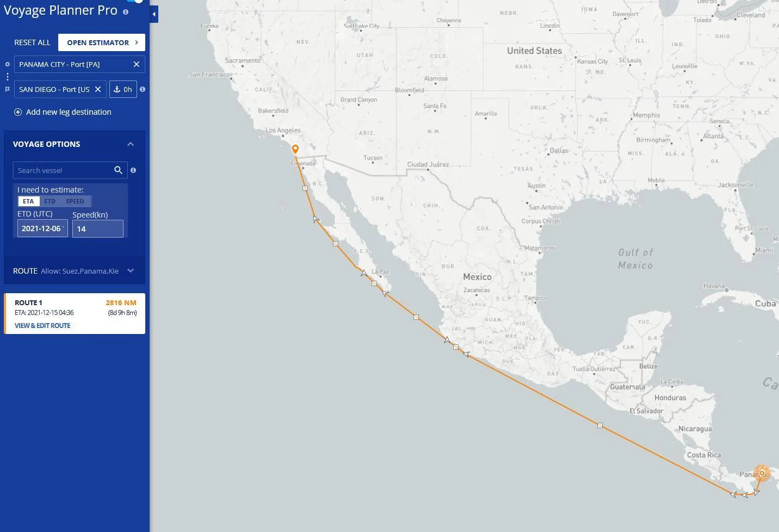Click the vessel search magnifier icon
Screen dimensions: 779x532
coord(118,170)
